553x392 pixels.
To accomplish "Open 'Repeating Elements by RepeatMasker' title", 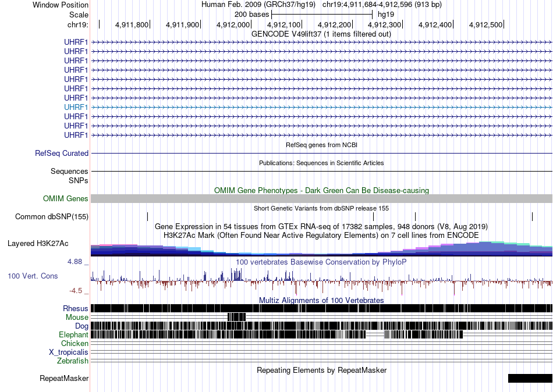I will tap(321, 370).
